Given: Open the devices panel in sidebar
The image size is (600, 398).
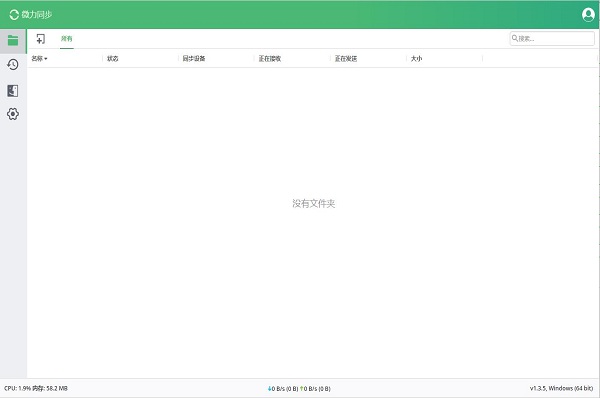Looking at the screenshot, I should click(x=13, y=91).
